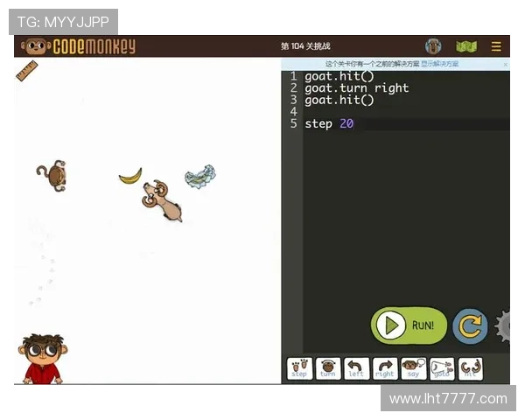Dismiss the previous solution notification banner
Viewport: 525px width, 420px height.
[x=505, y=64]
